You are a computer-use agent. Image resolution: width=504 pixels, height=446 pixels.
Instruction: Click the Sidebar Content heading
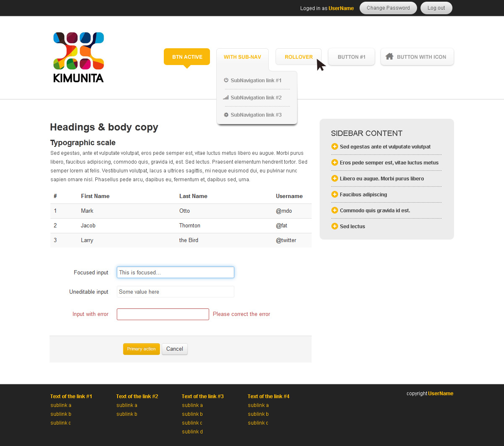coord(367,133)
